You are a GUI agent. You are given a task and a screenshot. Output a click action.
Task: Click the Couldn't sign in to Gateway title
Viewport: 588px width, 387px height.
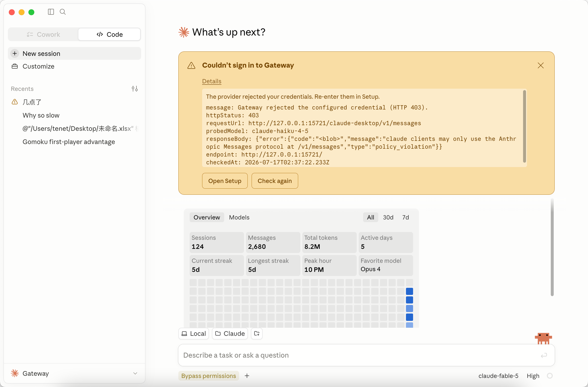248,65
